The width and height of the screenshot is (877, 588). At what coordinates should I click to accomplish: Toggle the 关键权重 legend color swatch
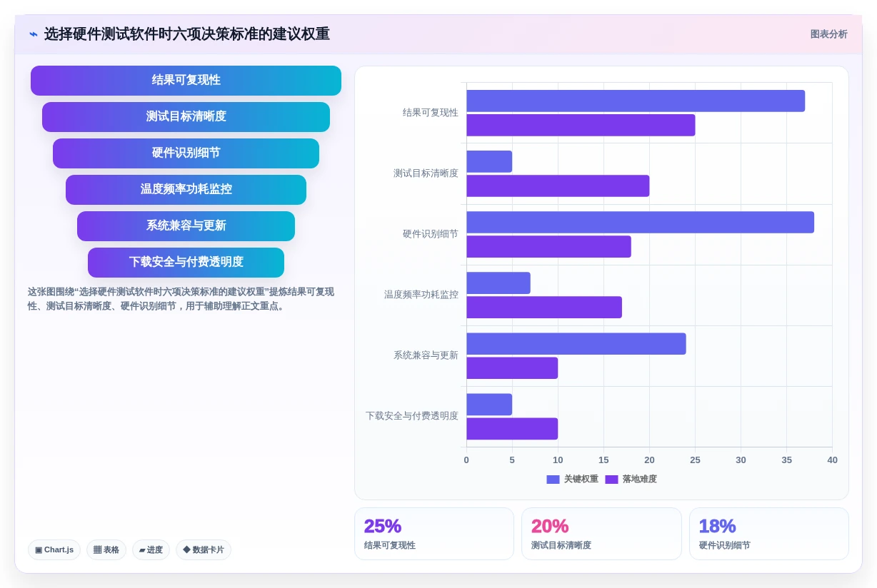553,480
